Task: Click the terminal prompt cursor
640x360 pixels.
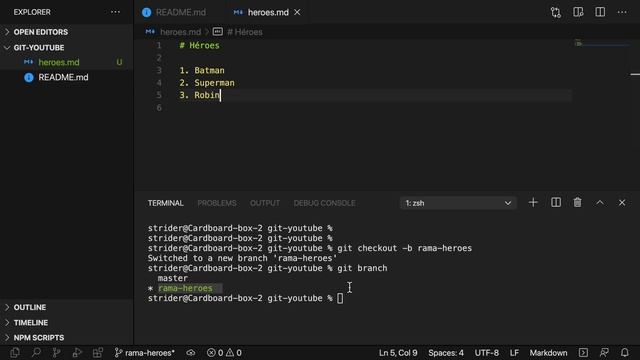Action: click(x=340, y=298)
